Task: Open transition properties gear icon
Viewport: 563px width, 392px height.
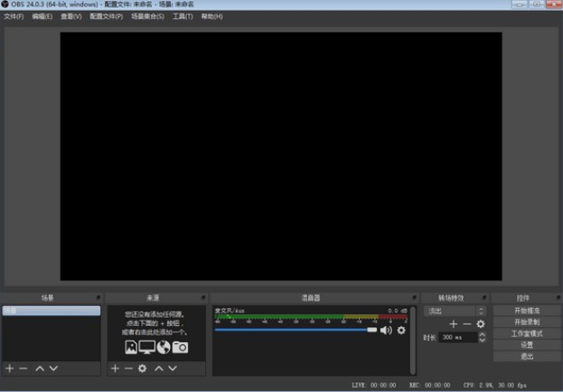Action: (x=481, y=324)
